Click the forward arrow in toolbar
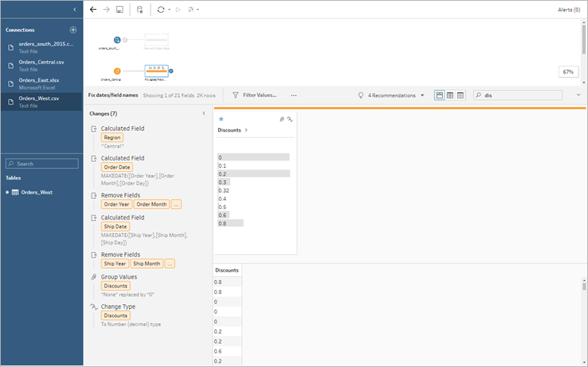Viewport: 588px width, 367px height. pos(106,9)
